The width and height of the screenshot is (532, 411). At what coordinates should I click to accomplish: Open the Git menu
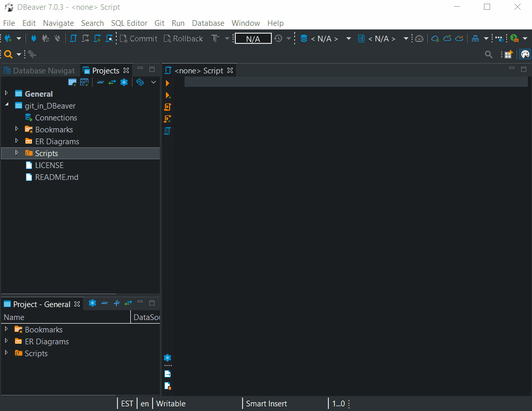[x=159, y=23]
